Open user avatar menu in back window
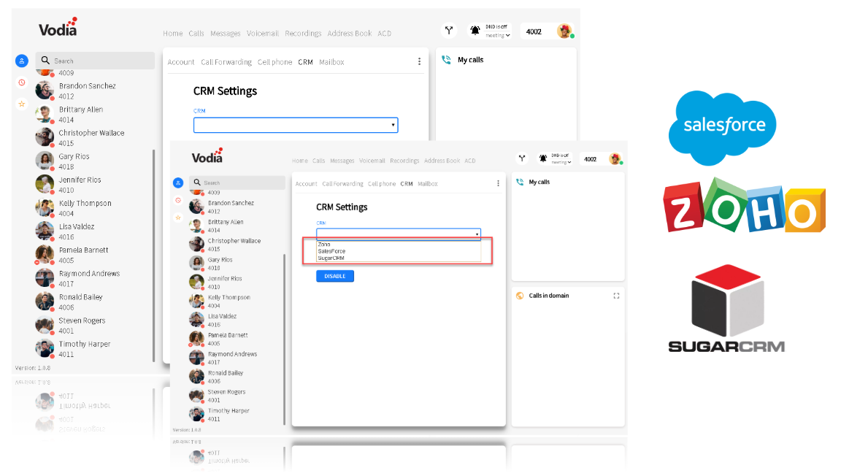This screenshot has width=868, height=476. coord(564,31)
